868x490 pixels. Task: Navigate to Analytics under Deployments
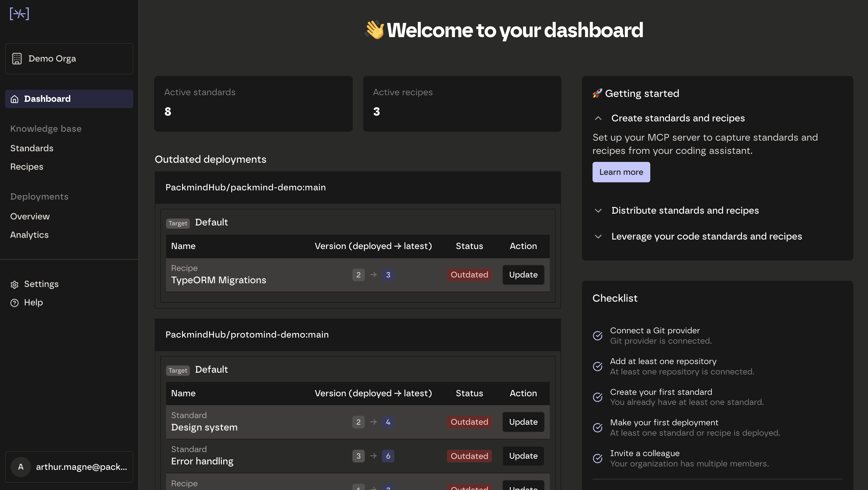pyautogui.click(x=29, y=235)
